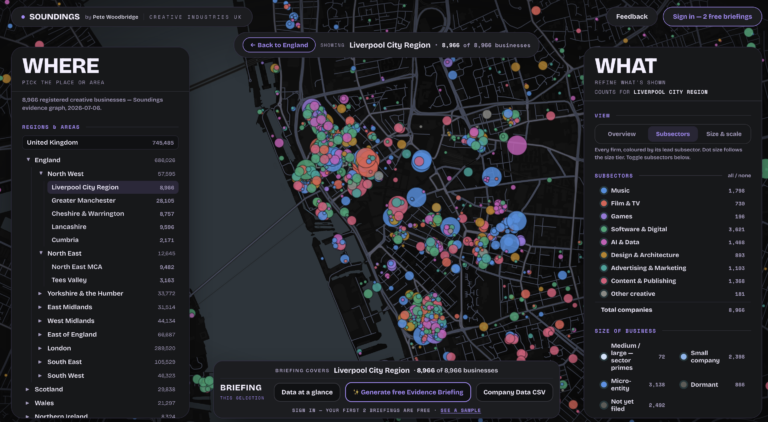The image size is (768, 422).
Task: Click the all / none subsector link
Action: click(x=739, y=176)
